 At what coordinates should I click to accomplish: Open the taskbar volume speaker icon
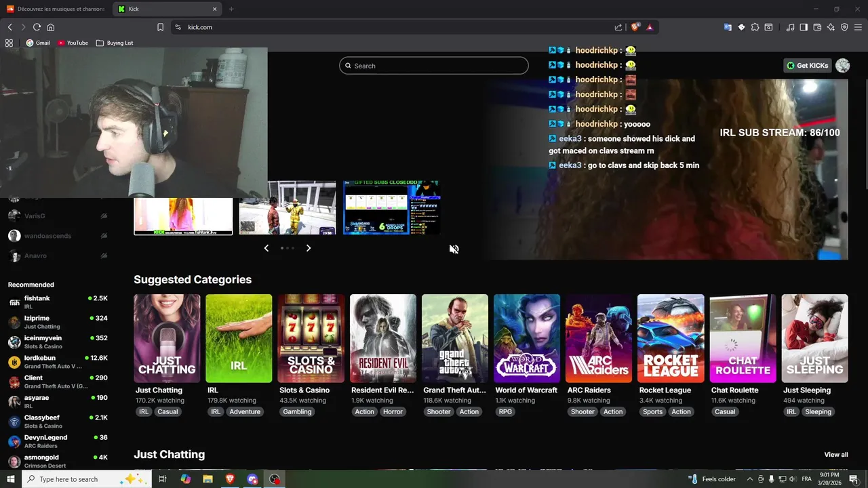pos(792,479)
